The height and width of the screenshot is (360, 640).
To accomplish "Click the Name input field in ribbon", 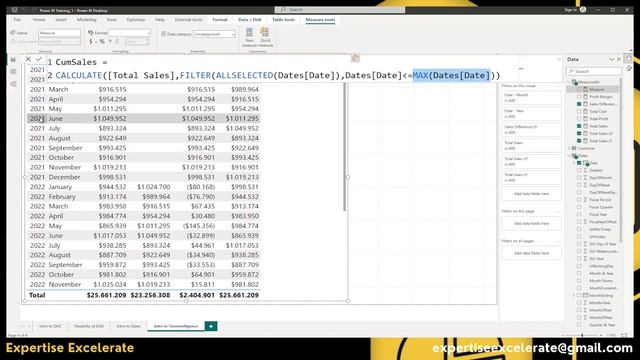I will coord(59,33).
